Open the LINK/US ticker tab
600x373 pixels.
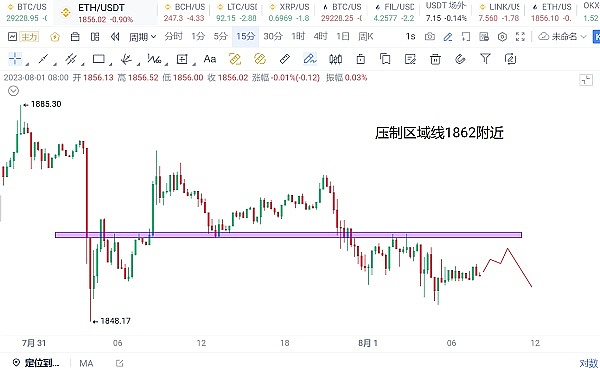pyautogui.click(x=499, y=12)
